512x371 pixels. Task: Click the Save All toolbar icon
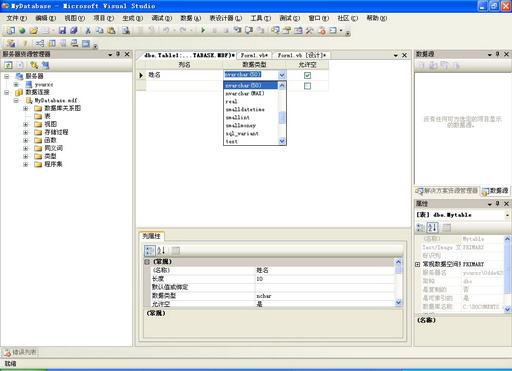pos(74,31)
